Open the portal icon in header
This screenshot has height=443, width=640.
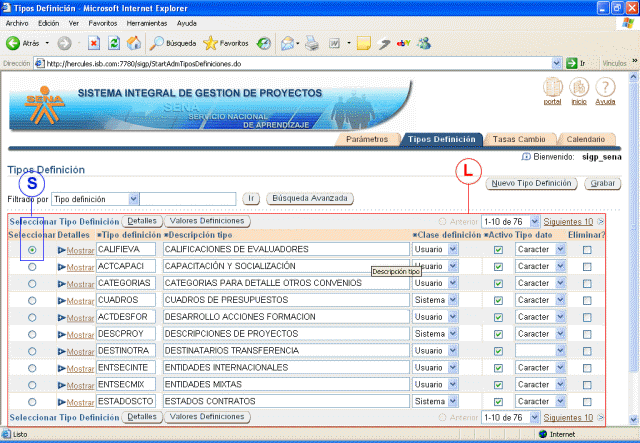pos(553,87)
